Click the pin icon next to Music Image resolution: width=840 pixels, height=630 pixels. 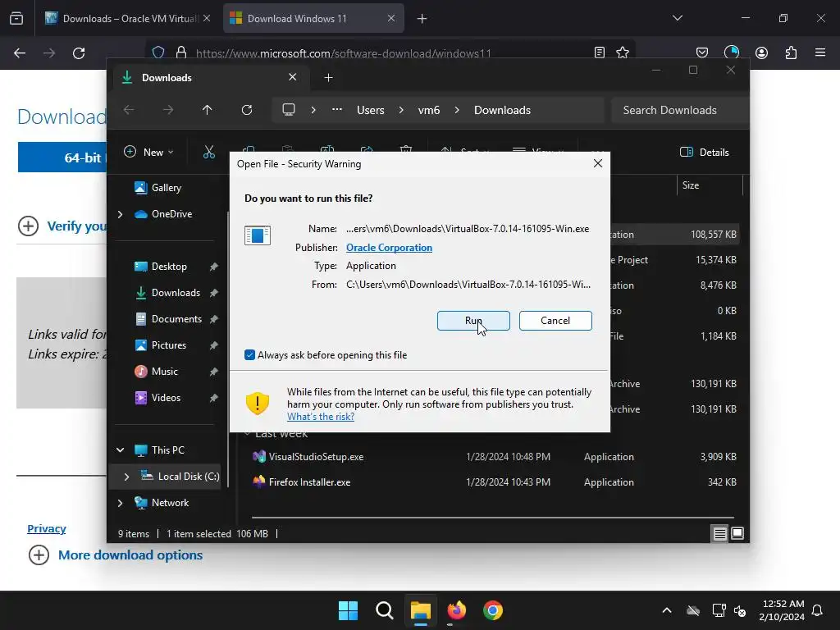pos(213,372)
